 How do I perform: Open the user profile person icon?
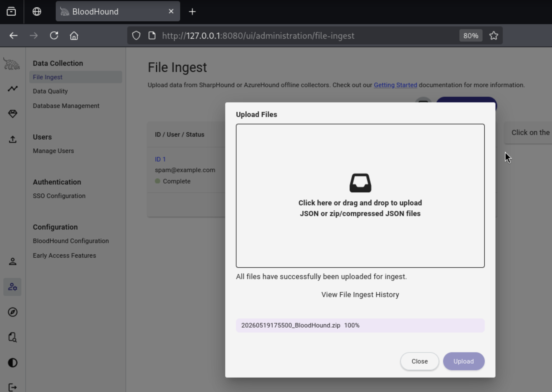[13, 261]
